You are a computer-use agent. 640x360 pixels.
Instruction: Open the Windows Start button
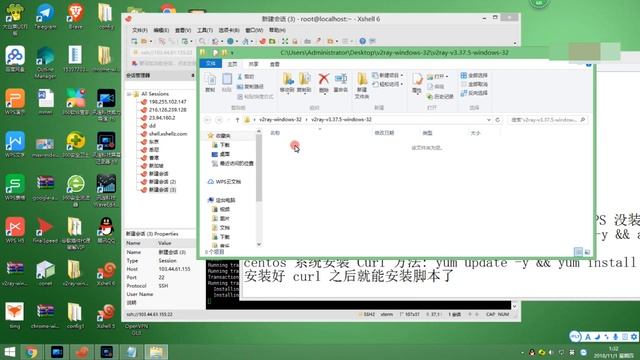(9, 352)
